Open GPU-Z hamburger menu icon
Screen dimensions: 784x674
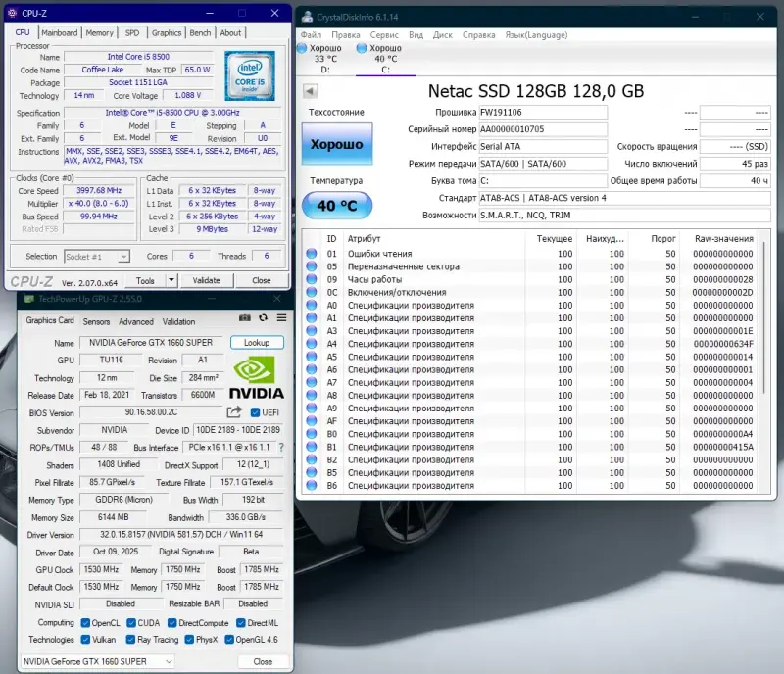pos(279,317)
